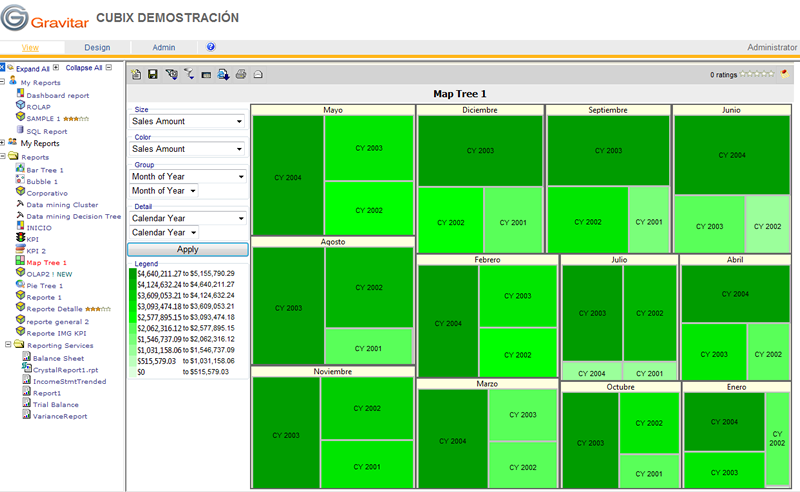Click the blue help question mark icon
This screenshot has height=492, width=800.
coord(211,47)
